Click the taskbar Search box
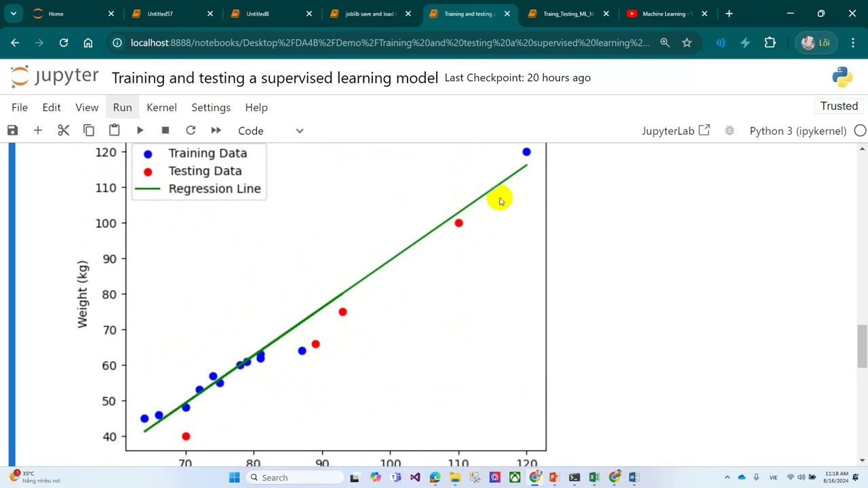The image size is (868, 488). point(295,477)
